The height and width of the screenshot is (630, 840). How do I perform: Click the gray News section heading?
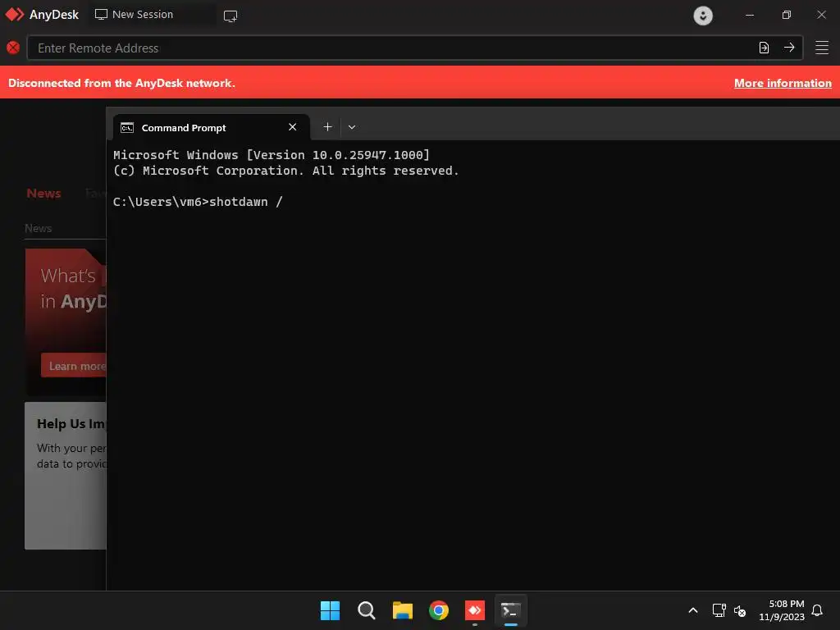coord(38,228)
